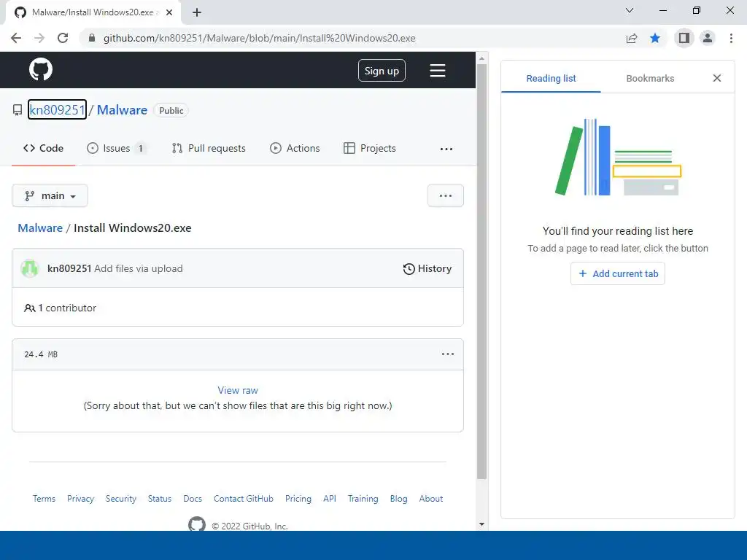
Task: Click the page scrollbar up arrow
Action: point(481,58)
